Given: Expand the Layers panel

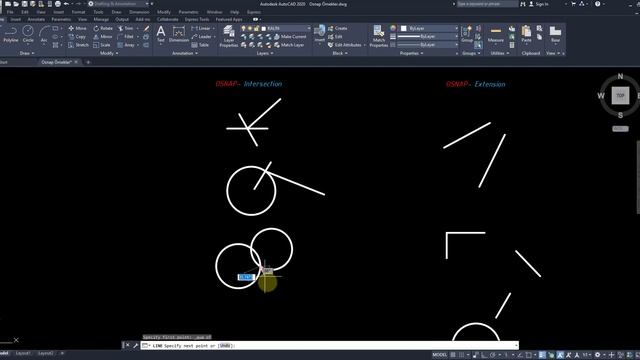Looking at the screenshot, I should (265, 53).
